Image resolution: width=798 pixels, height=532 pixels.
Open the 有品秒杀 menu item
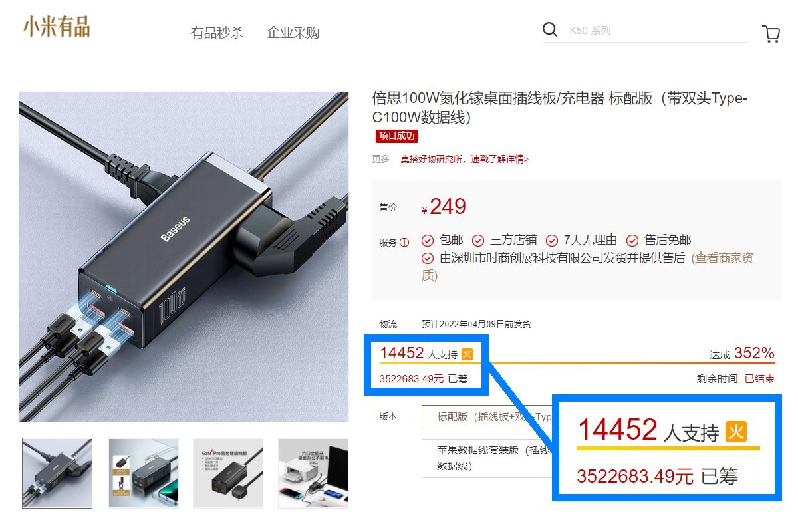click(x=217, y=33)
